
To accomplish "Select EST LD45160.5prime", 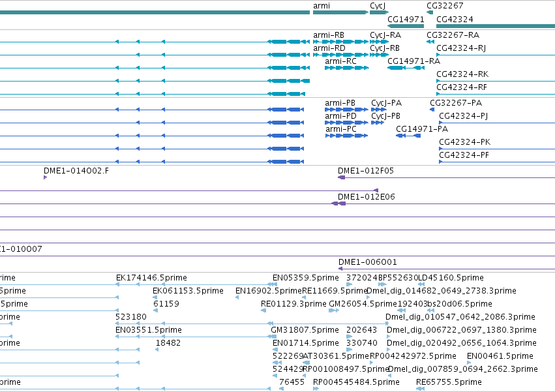I will 451,278.
